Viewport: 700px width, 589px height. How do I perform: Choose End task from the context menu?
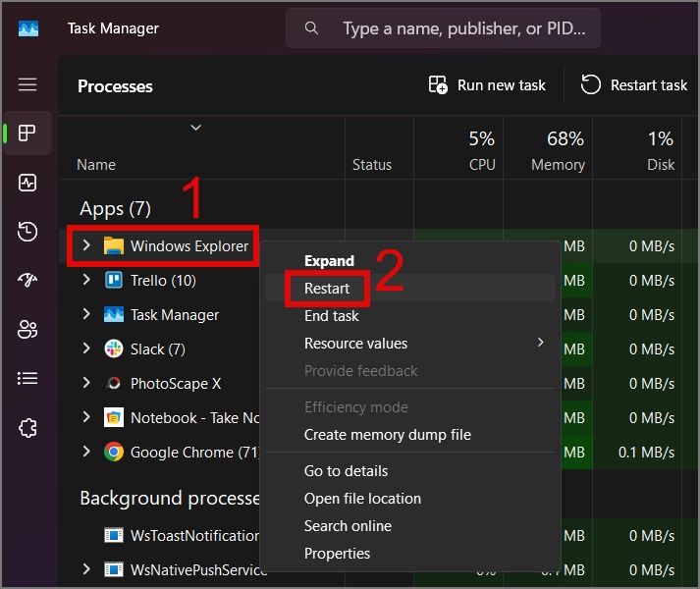tap(409, 316)
